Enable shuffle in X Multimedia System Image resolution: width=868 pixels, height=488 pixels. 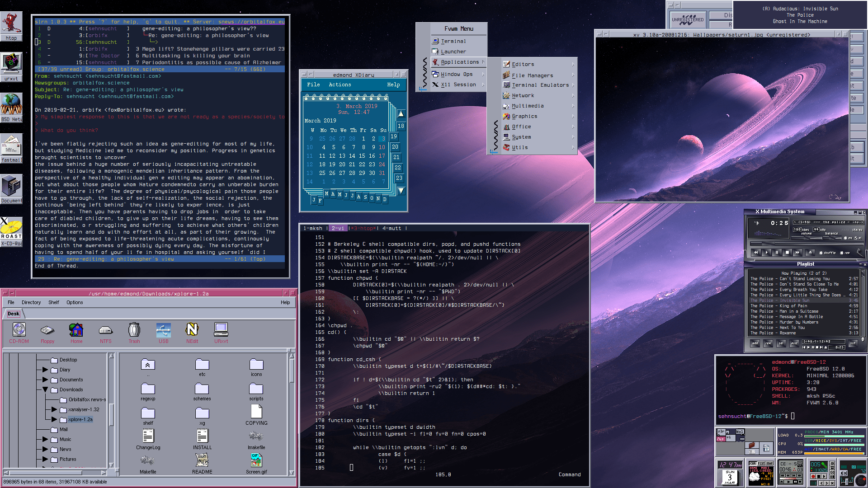click(821, 253)
